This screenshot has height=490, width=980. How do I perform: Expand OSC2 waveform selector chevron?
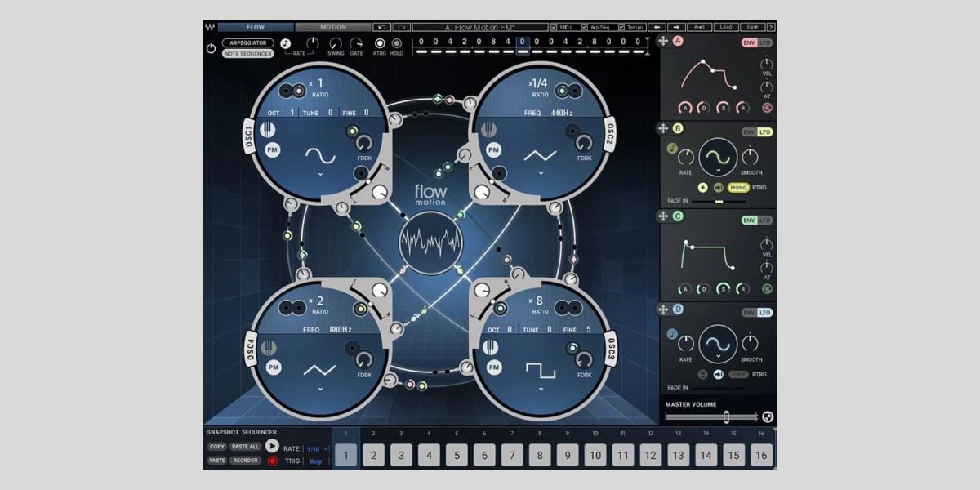point(541,174)
